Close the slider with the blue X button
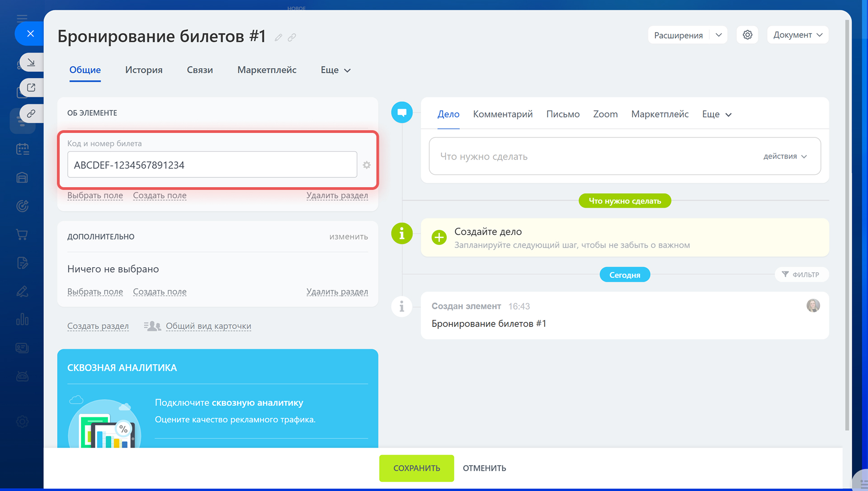868x491 pixels. 30,33
